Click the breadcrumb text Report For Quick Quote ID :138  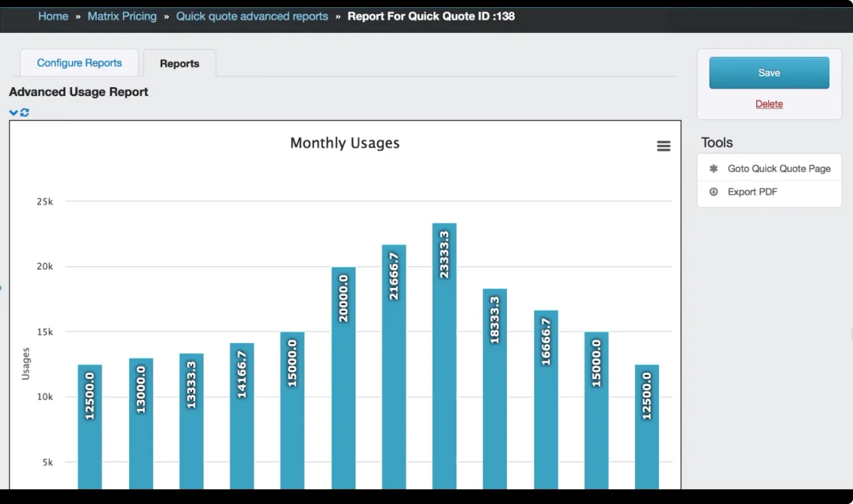(x=431, y=16)
